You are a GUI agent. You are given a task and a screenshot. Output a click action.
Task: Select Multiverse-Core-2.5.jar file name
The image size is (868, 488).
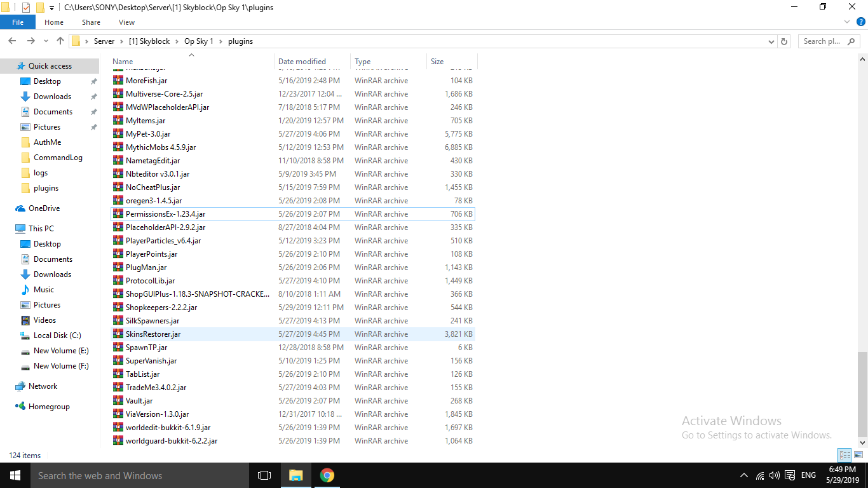(x=164, y=94)
